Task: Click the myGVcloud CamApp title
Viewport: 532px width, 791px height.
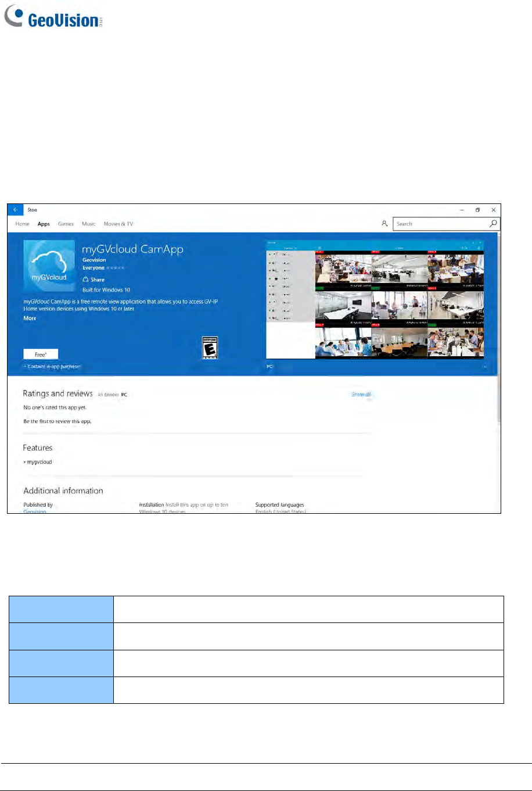Action: [x=133, y=249]
